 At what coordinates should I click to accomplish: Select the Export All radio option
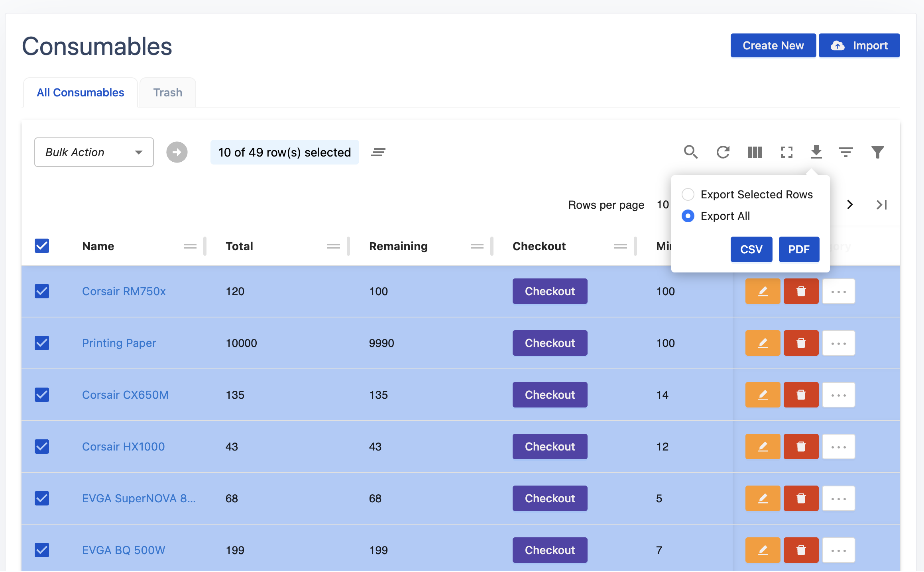point(688,216)
